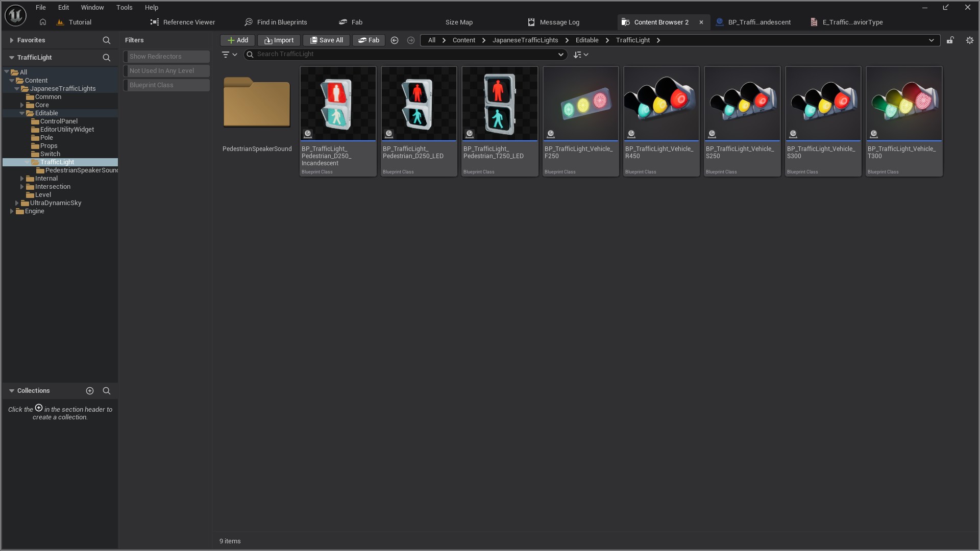The image size is (980, 551).
Task: Open Content Browser settings gear
Action: tap(970, 40)
